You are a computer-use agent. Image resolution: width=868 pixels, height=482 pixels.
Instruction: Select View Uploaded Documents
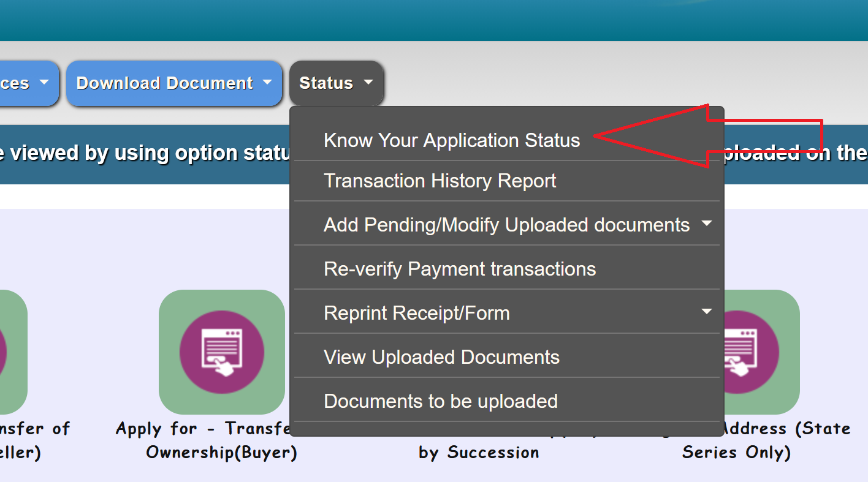click(441, 356)
